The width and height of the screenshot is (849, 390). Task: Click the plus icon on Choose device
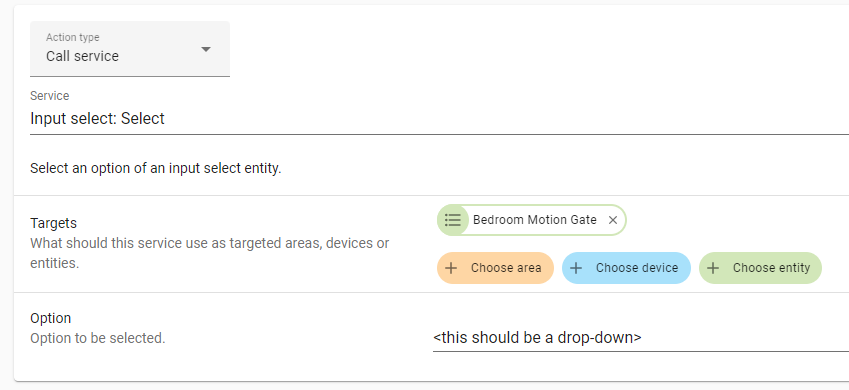[x=577, y=268]
